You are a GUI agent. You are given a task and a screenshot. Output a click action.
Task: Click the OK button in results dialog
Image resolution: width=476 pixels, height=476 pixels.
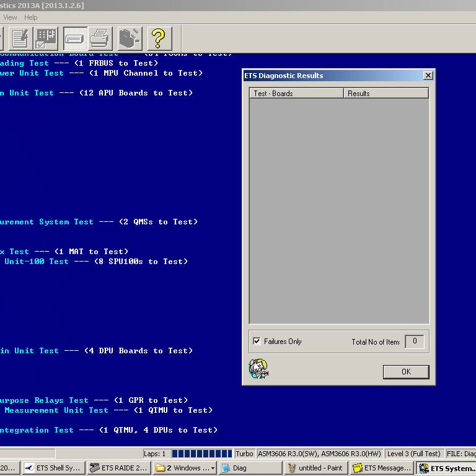[x=406, y=372]
